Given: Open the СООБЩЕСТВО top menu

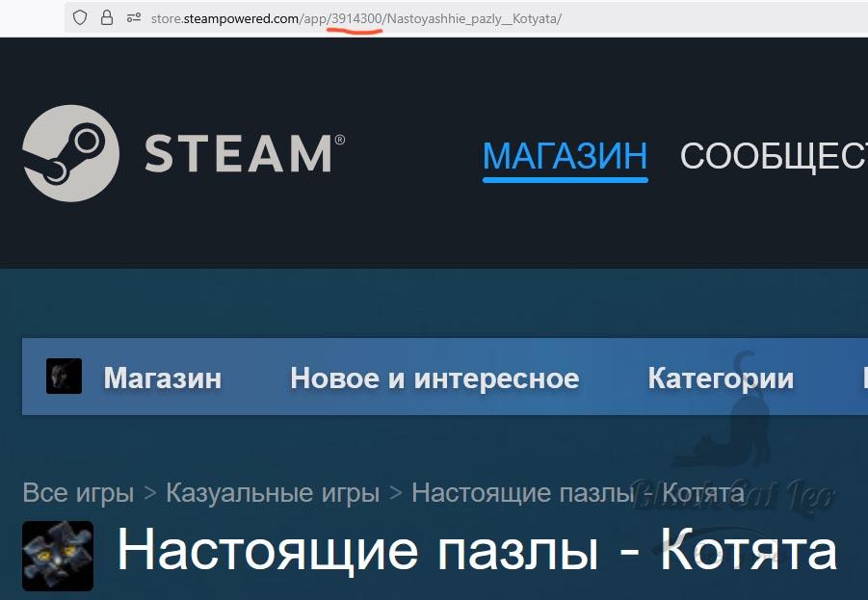Looking at the screenshot, I should click(774, 156).
